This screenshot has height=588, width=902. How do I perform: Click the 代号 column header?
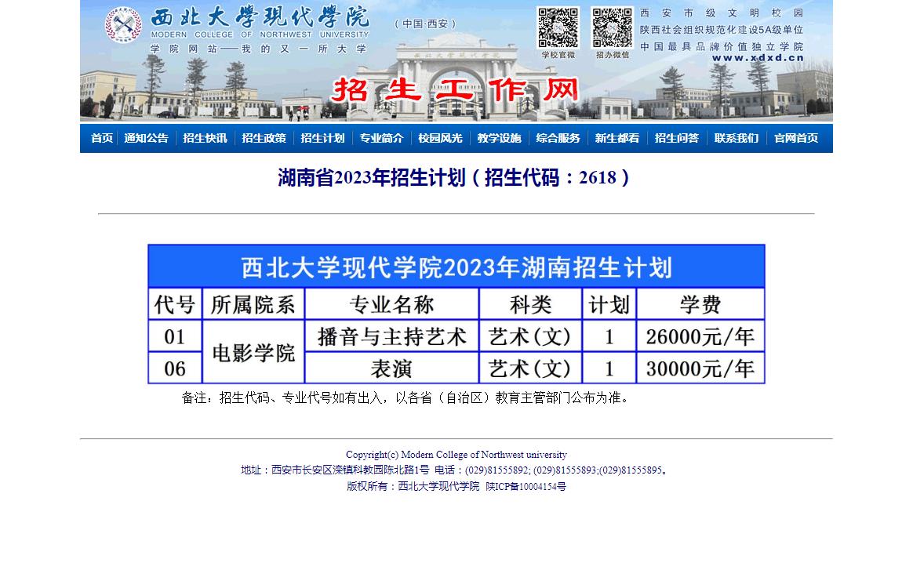[175, 304]
